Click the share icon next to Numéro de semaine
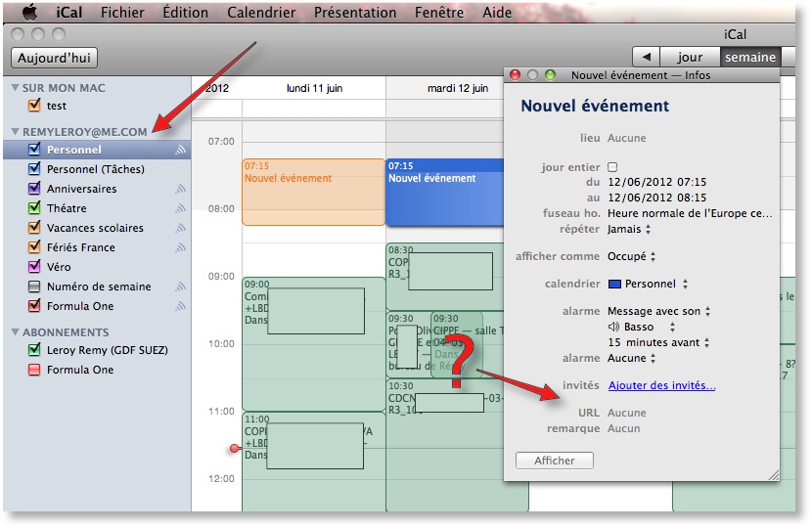Image resolution: width=812 pixels, height=529 pixels. (x=180, y=287)
